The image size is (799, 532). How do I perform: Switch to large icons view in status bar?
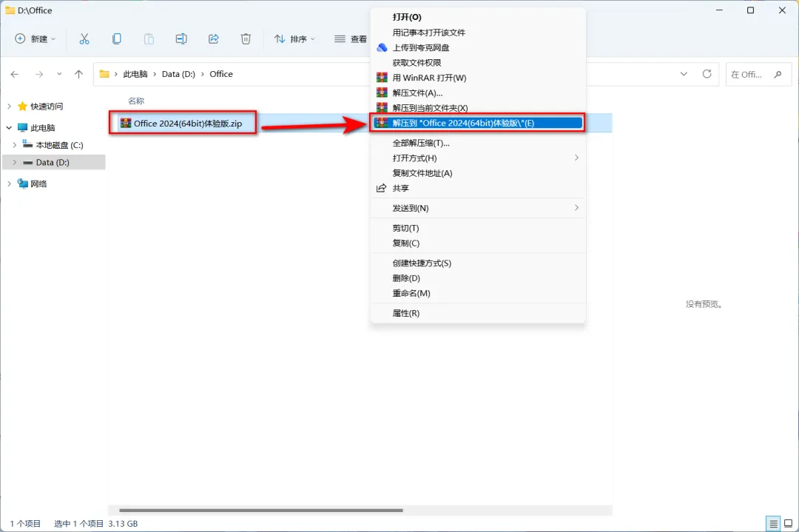point(789,523)
